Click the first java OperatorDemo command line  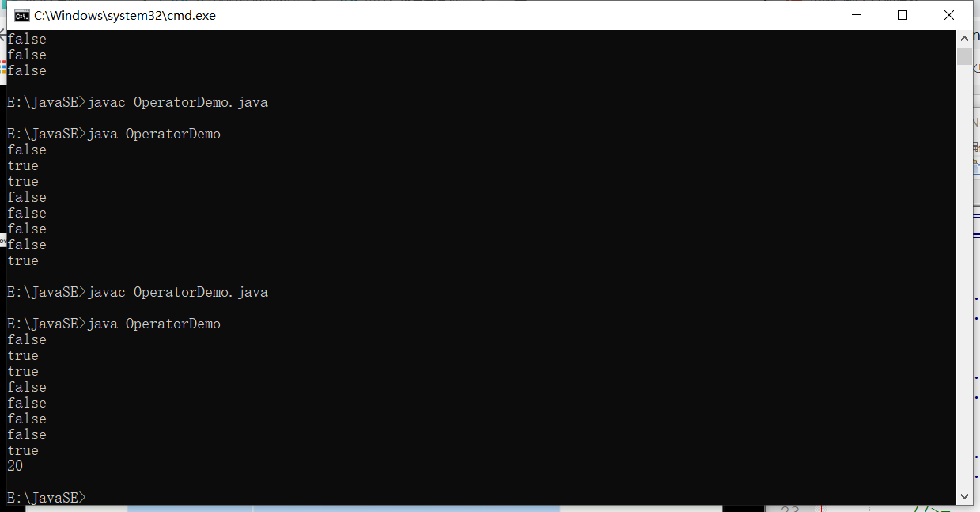click(114, 134)
